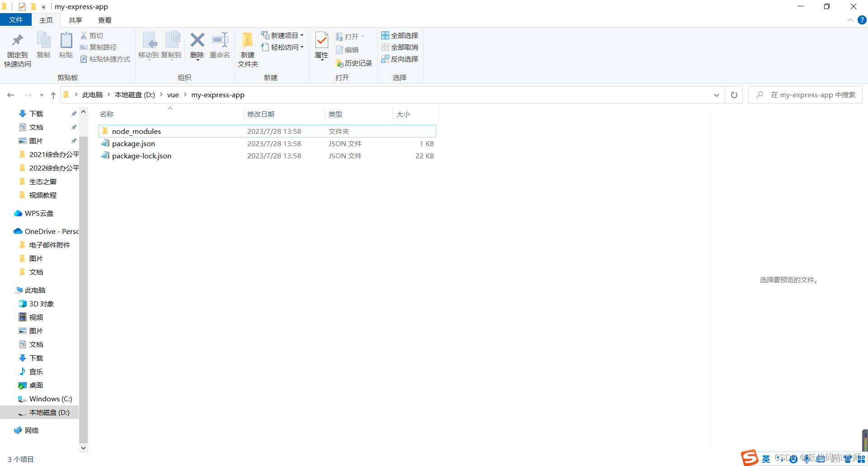The height and width of the screenshot is (466, 868).
Task: Click the Copy (复制) ribbon icon
Action: click(x=43, y=40)
